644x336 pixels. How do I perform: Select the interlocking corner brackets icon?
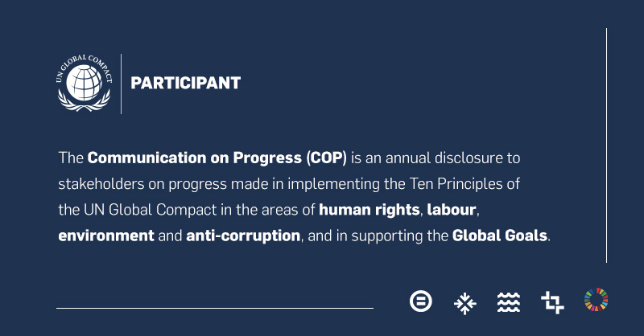click(552, 302)
